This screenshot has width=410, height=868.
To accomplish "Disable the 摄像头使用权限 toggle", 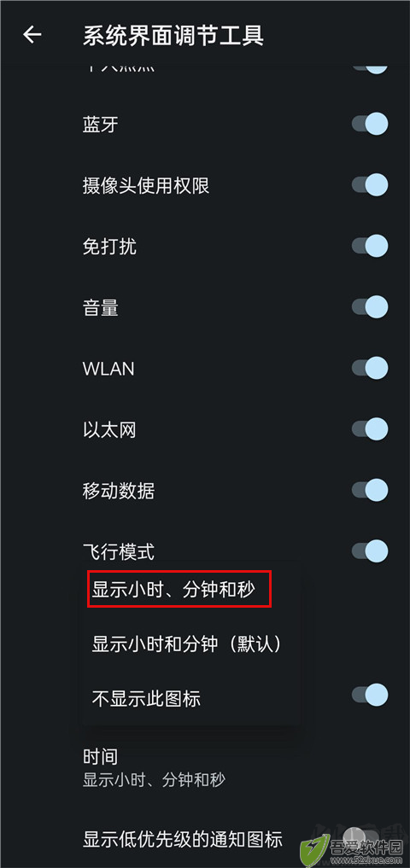I will coord(370,185).
